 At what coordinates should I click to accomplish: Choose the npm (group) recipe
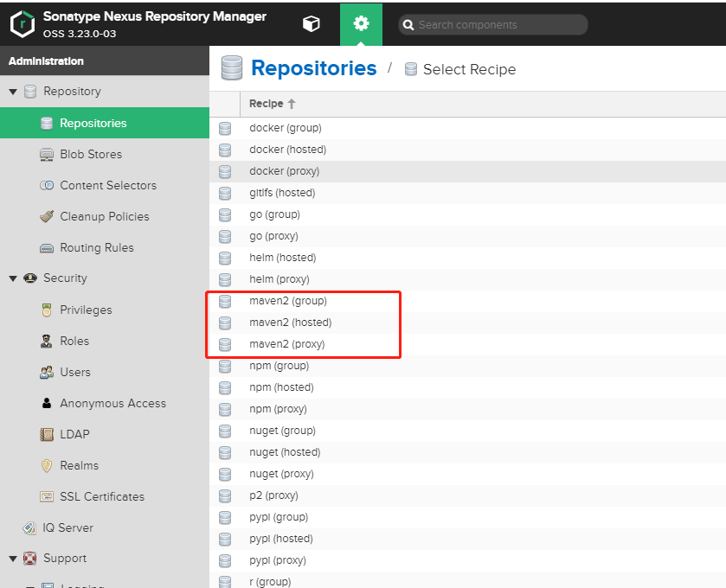coord(467,366)
